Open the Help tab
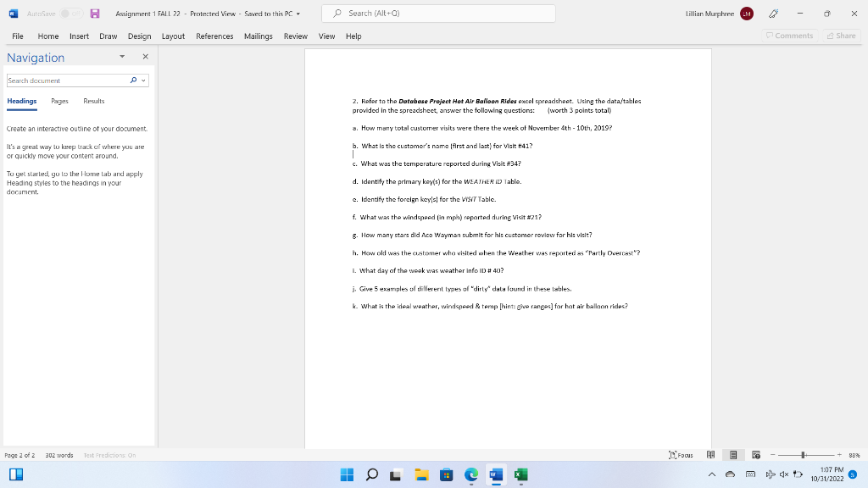This screenshot has width=868, height=488. click(353, 36)
